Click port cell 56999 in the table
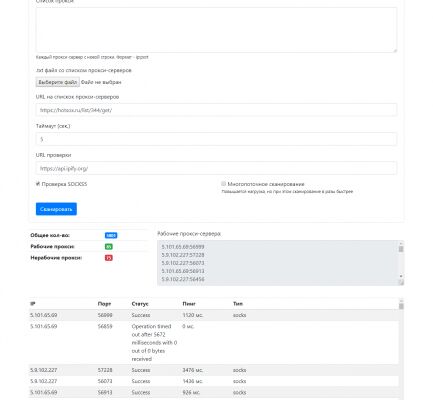The image size is (433, 400). click(x=105, y=315)
